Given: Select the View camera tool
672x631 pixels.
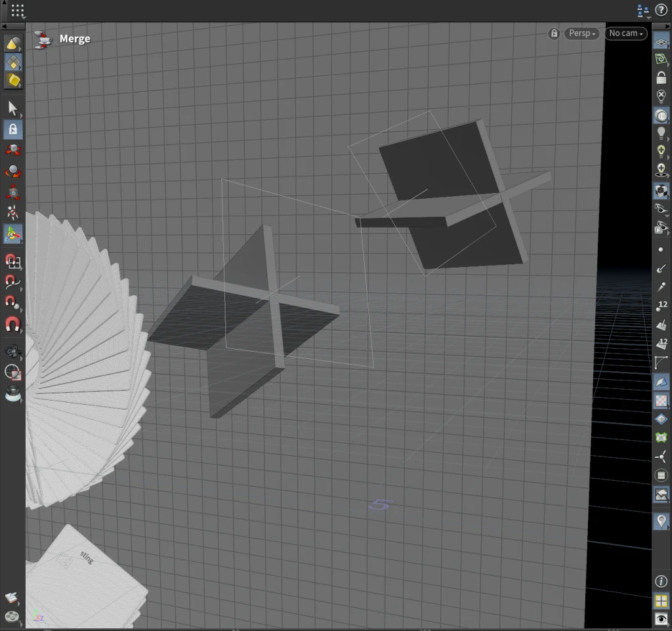Looking at the screenshot, I should pos(13,352).
